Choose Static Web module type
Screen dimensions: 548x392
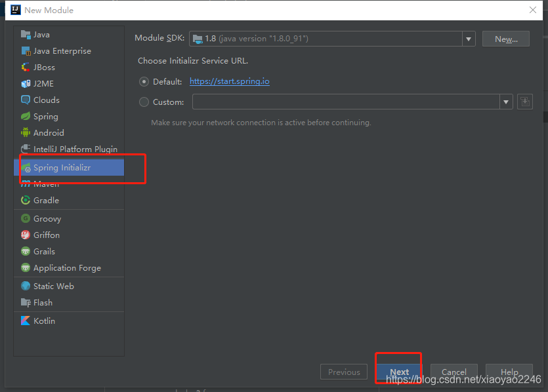(x=69, y=286)
